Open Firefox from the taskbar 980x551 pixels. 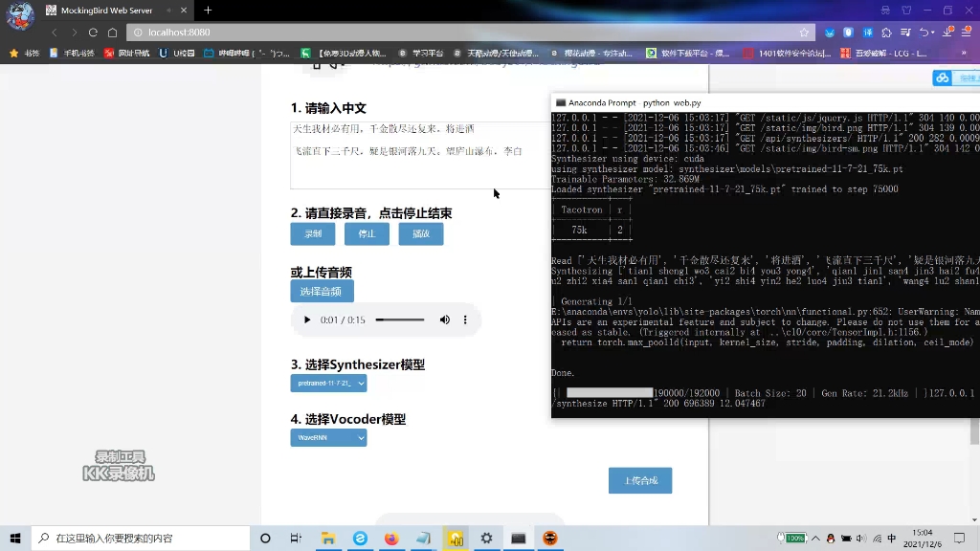click(391, 538)
